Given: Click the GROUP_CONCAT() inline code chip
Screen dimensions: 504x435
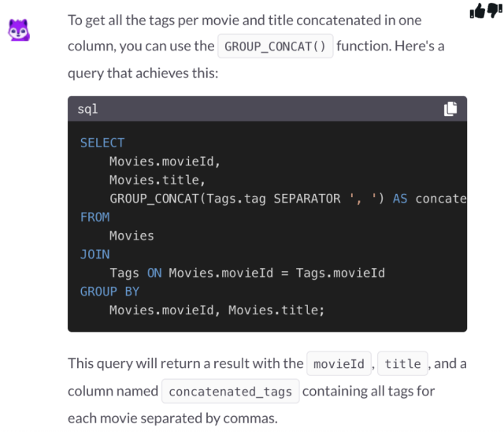Looking at the screenshot, I should click(x=275, y=46).
